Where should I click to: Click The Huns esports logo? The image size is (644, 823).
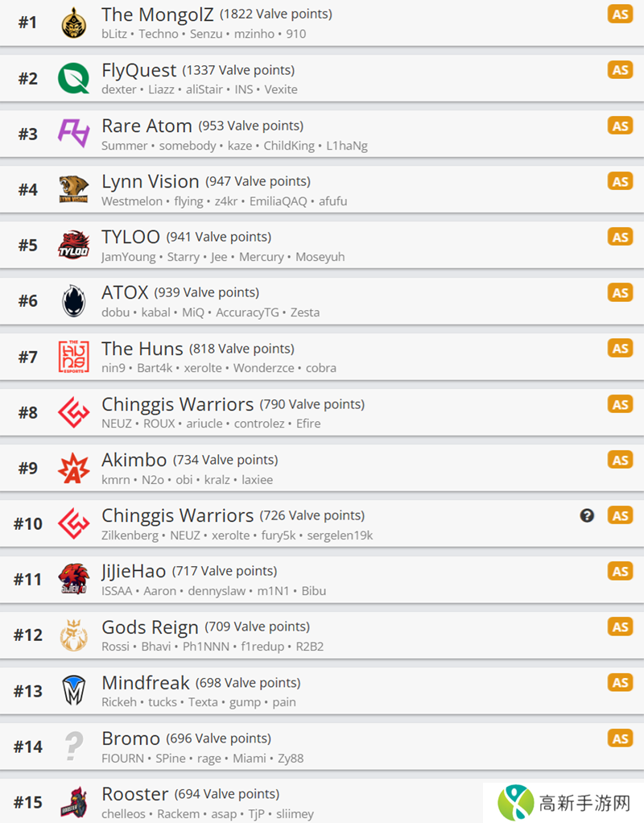[73, 357]
